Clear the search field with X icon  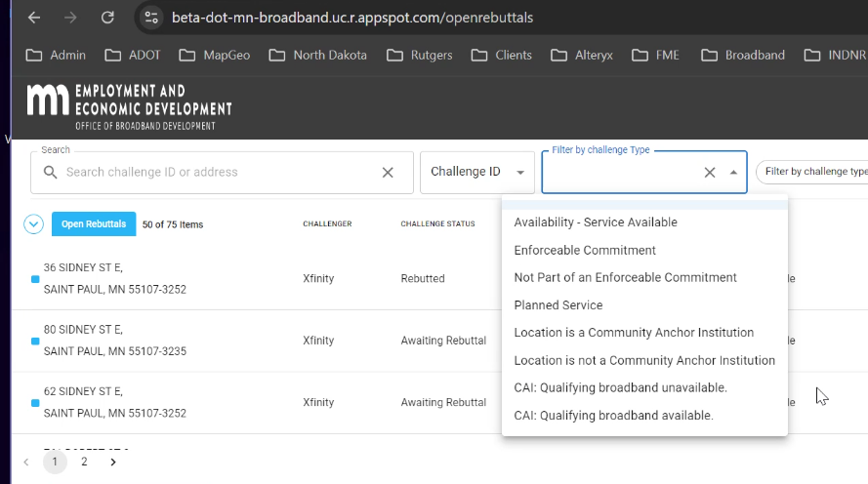(388, 173)
